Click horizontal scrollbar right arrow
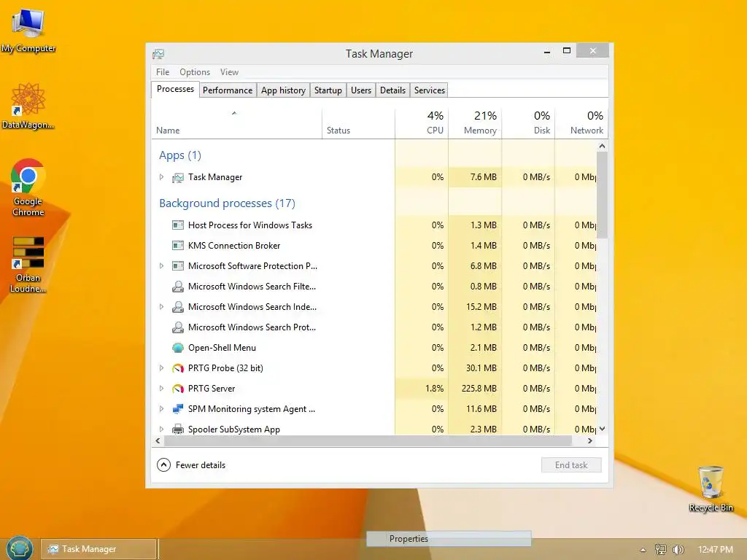 pyautogui.click(x=589, y=441)
